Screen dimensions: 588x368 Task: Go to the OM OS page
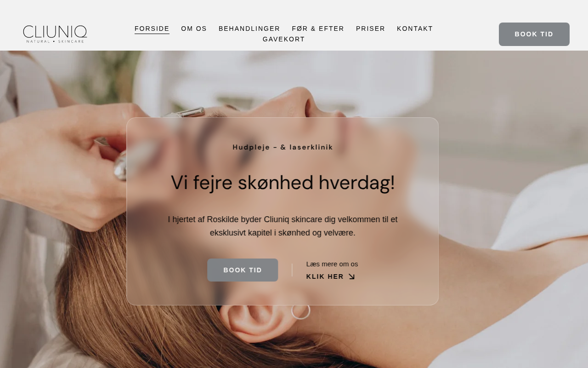(194, 29)
